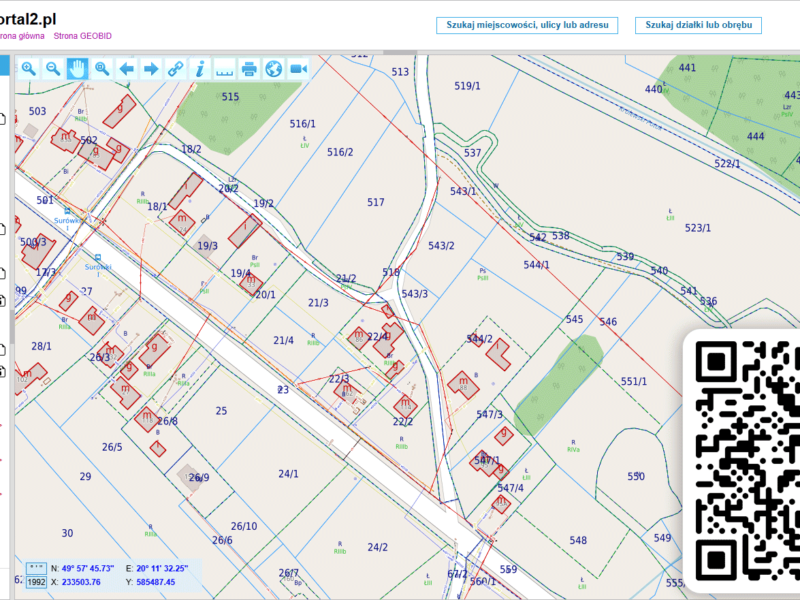Click parcel label 543/3

[x=415, y=294]
